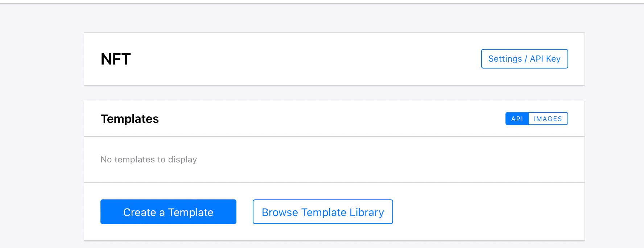Show templates as images
This screenshot has width=644, height=248.
[548, 119]
